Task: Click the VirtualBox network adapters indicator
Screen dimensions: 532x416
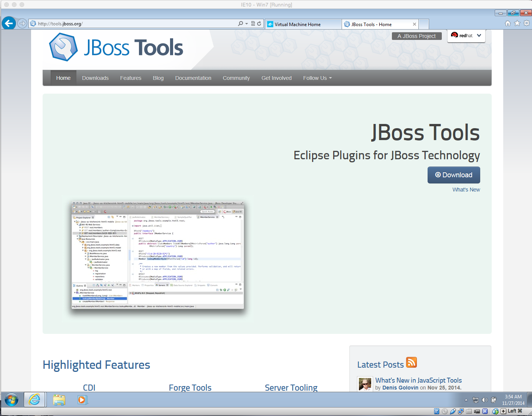Action: [x=461, y=411]
